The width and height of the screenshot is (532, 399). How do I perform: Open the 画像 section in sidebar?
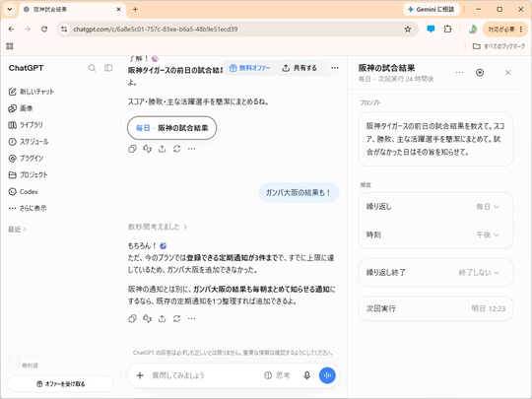point(21,108)
